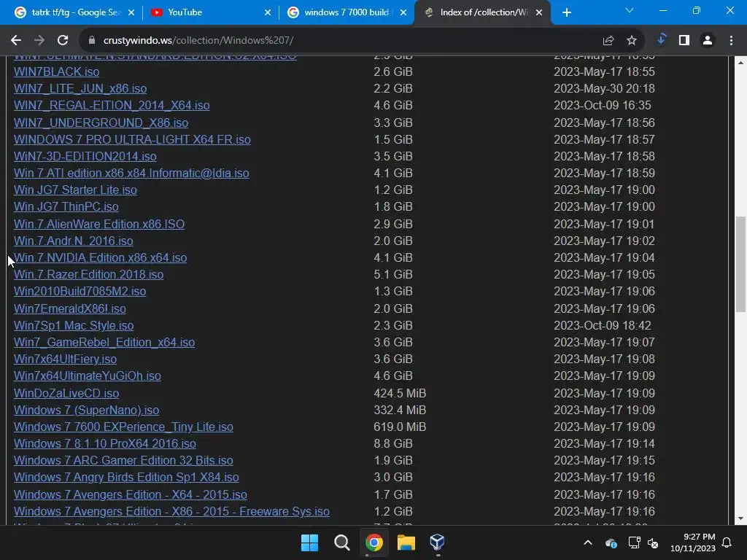The width and height of the screenshot is (747, 560).
Task: Switch to tatrk tf/tg Google Search tab
Action: click(x=75, y=12)
